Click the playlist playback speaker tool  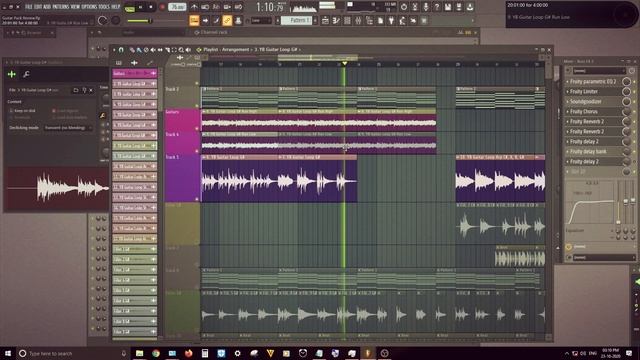click(188, 50)
